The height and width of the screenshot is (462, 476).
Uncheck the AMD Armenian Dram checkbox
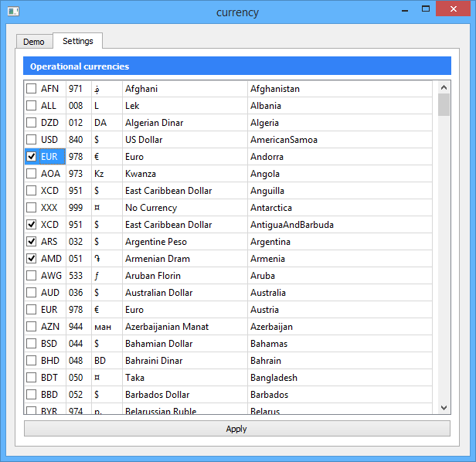pyautogui.click(x=31, y=259)
